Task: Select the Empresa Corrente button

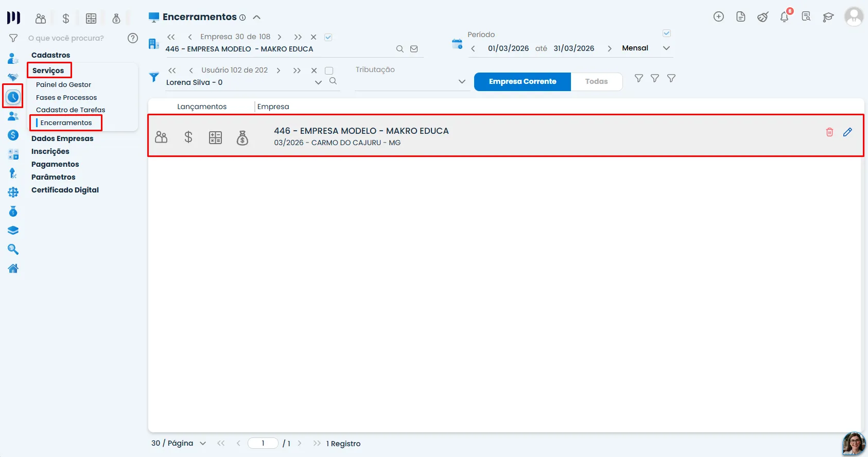Action: coord(523,81)
